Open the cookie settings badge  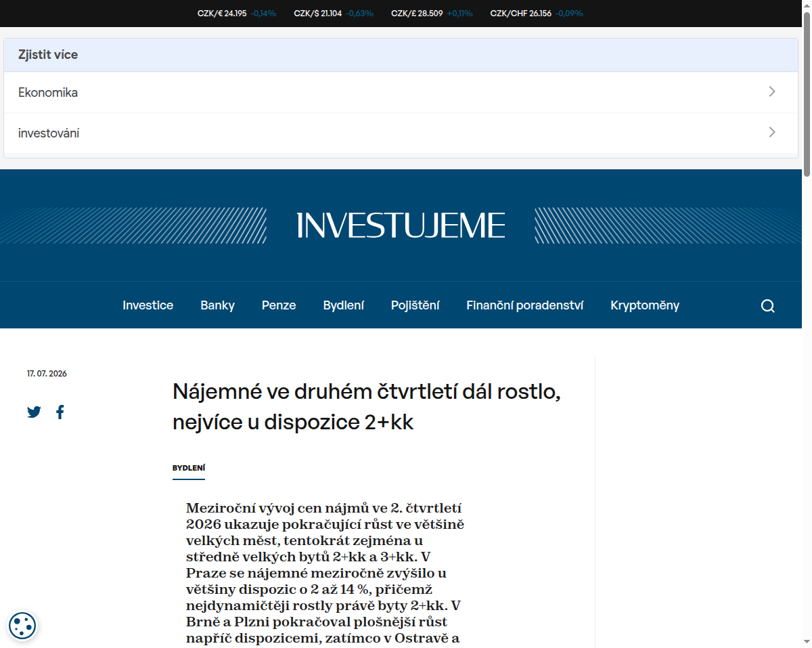point(22,626)
